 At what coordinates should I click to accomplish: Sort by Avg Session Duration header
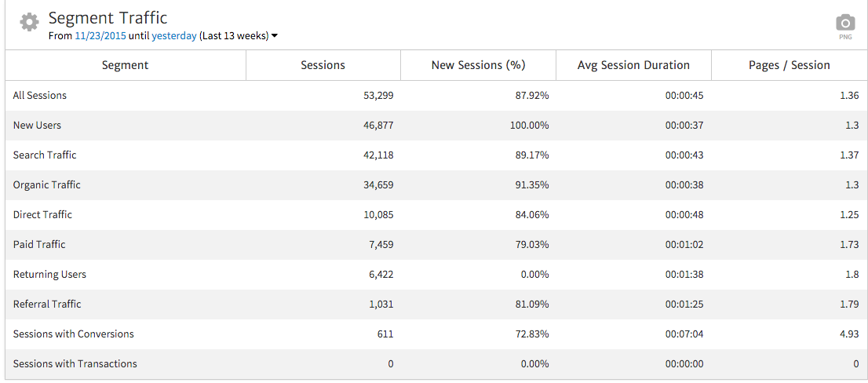pos(633,65)
